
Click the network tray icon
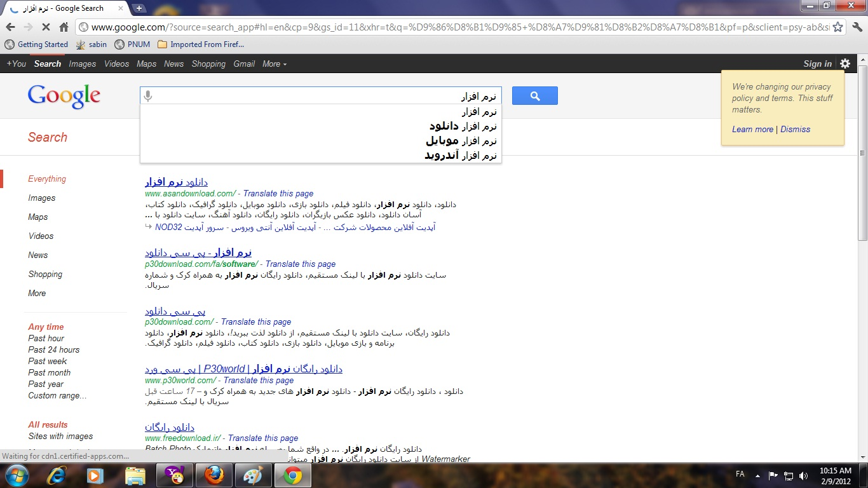click(789, 475)
